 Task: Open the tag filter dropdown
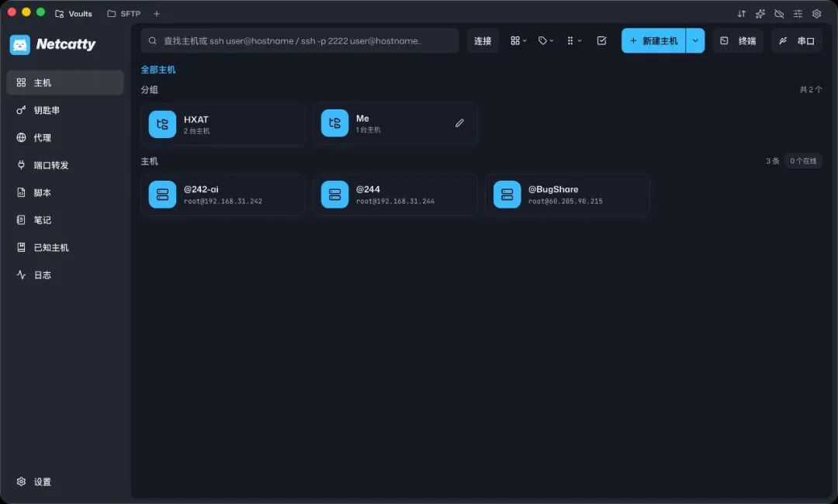click(545, 40)
